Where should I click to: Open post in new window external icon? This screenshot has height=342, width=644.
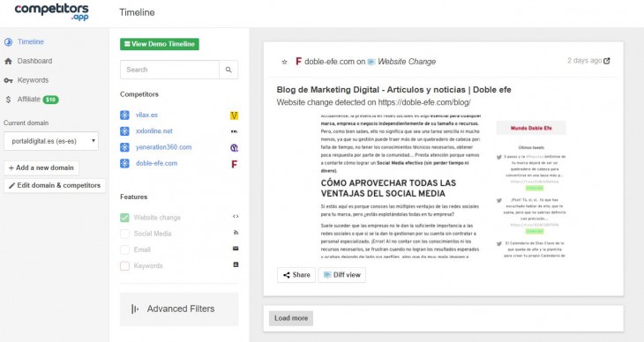click(x=607, y=61)
